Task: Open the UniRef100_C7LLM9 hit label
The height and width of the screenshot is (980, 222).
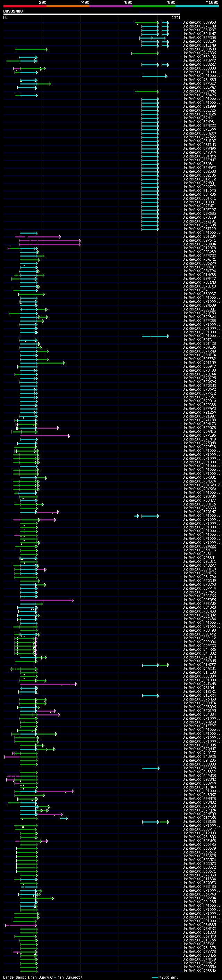Action: [199, 26]
